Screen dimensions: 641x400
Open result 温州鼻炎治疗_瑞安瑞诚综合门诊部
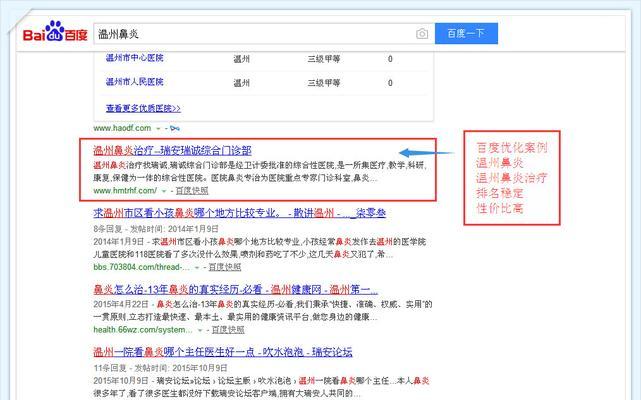(x=172, y=151)
